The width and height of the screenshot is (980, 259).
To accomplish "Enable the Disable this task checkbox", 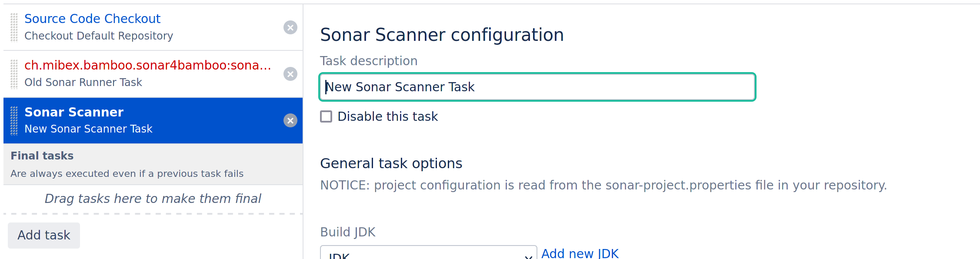I will [x=326, y=116].
